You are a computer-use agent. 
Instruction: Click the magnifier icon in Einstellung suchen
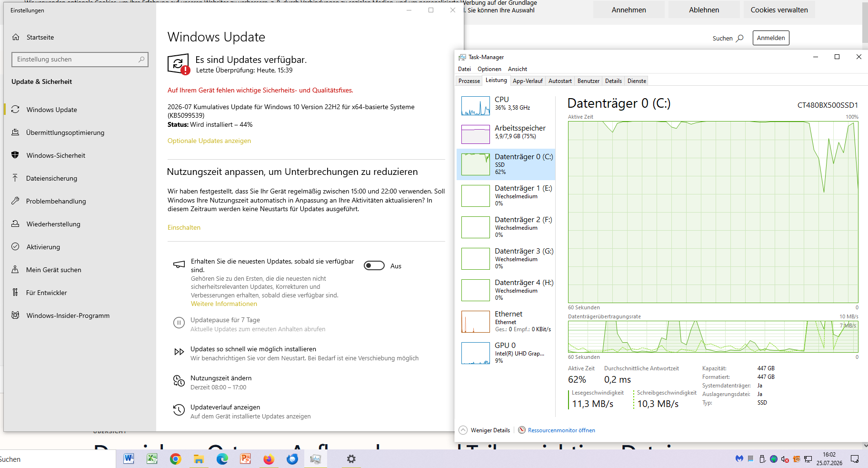[x=141, y=60]
